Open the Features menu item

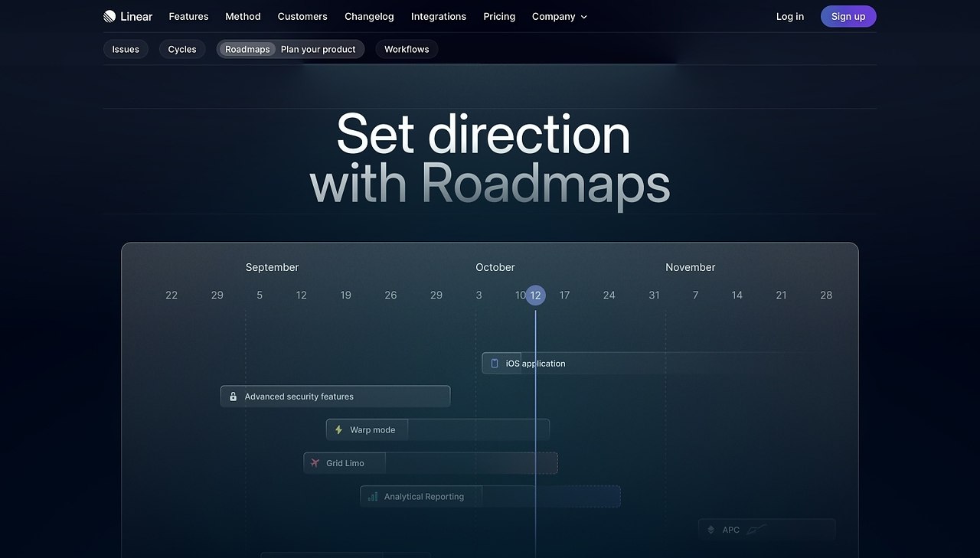pyautogui.click(x=188, y=16)
